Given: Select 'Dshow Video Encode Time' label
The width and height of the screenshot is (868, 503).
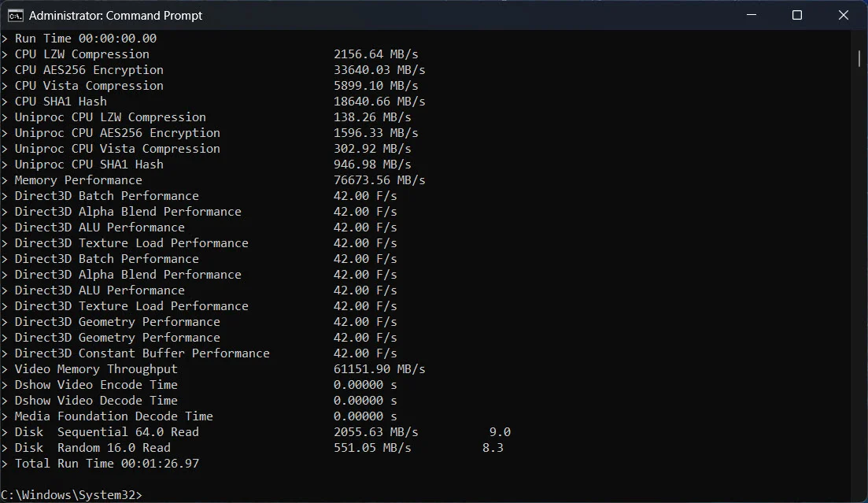Looking at the screenshot, I should 96,384.
